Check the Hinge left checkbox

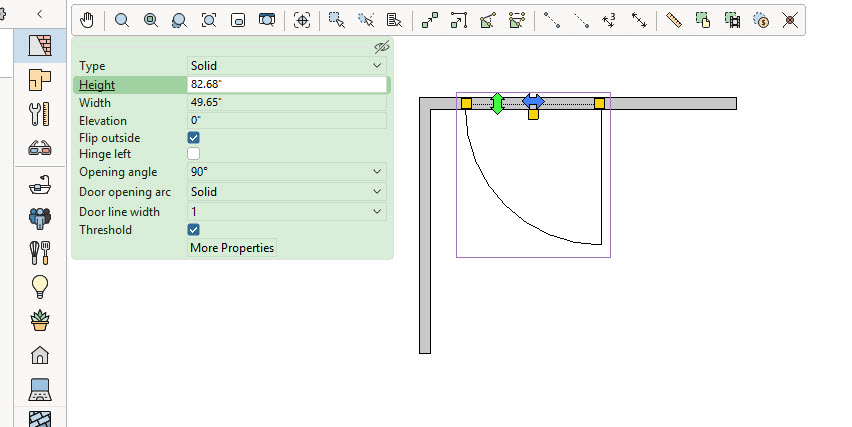(x=193, y=154)
